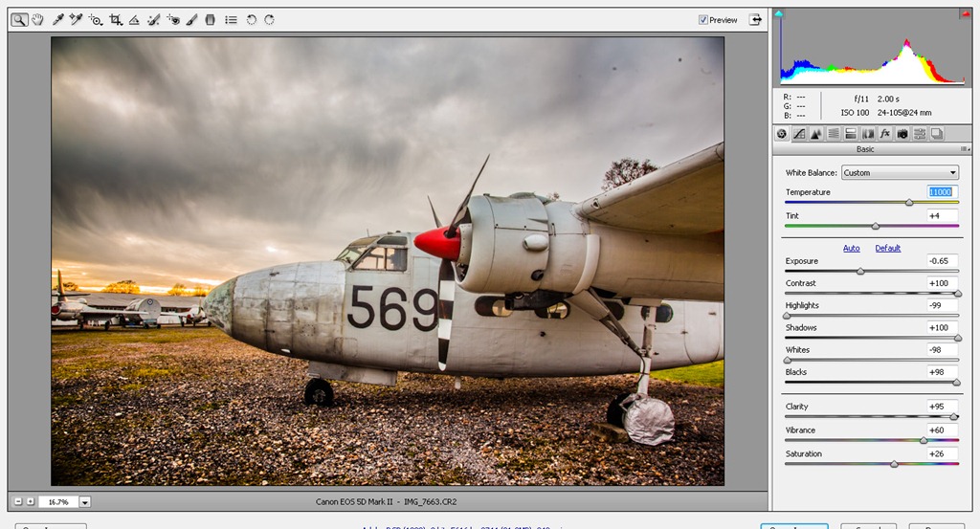Select the Targeted Adjustment tool
The height and width of the screenshot is (529, 980).
tap(96, 20)
